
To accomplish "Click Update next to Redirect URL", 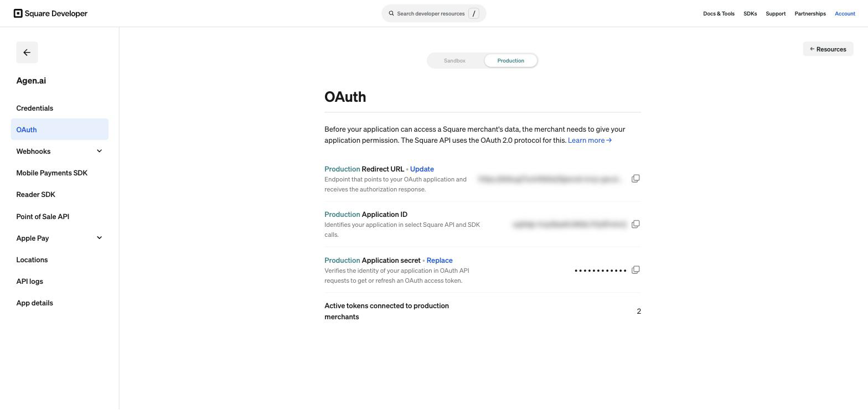I will pos(422,169).
